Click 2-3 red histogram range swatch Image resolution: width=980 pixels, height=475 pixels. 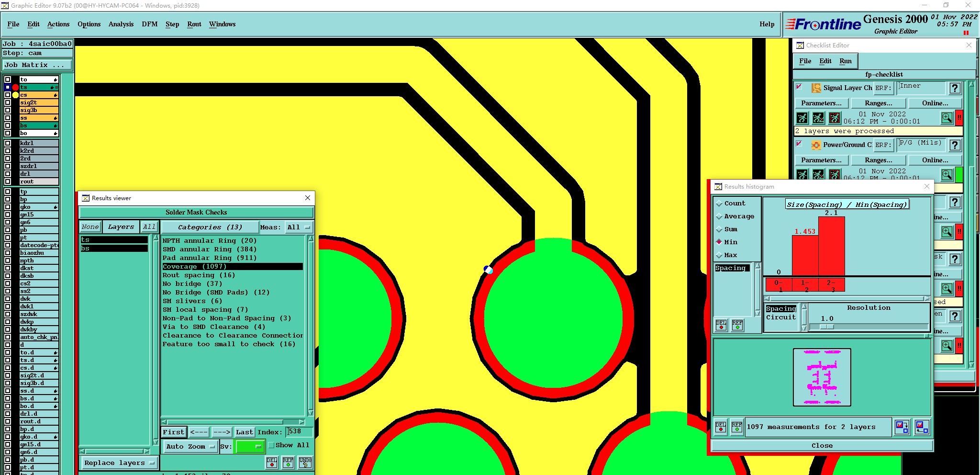point(832,285)
